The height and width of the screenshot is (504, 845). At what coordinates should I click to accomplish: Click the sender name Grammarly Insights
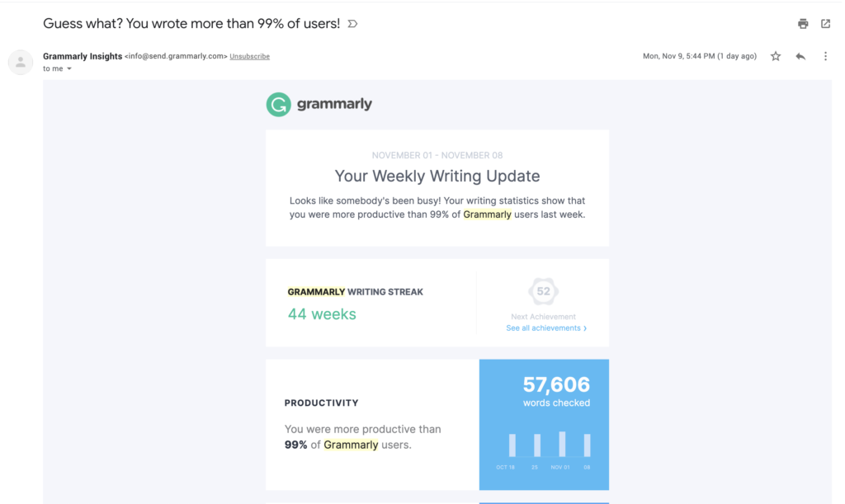tap(83, 56)
